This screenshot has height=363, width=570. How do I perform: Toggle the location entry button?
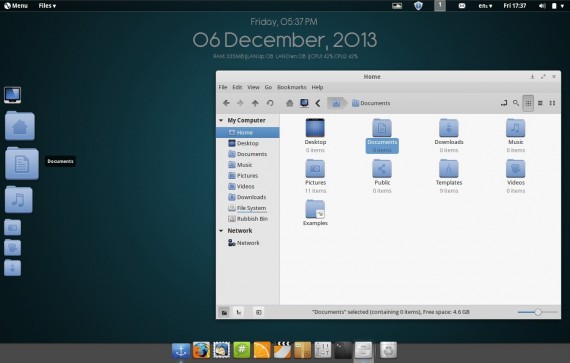pos(503,103)
